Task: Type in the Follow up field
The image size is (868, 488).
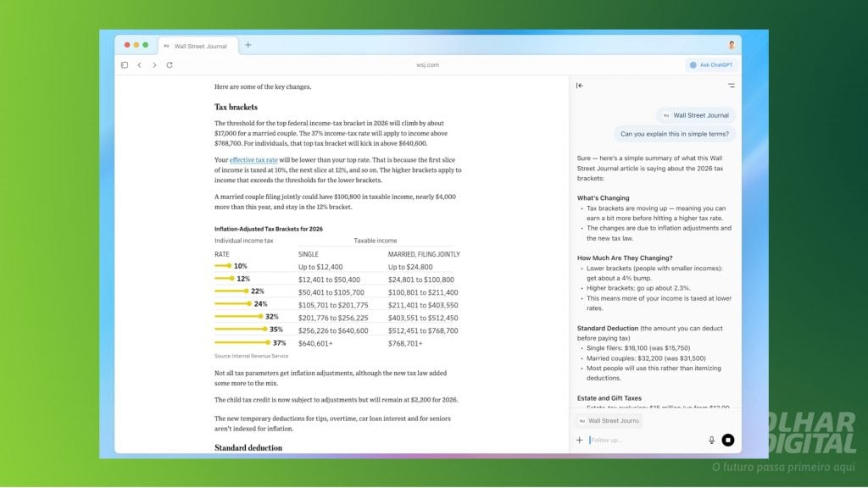Action: 644,440
